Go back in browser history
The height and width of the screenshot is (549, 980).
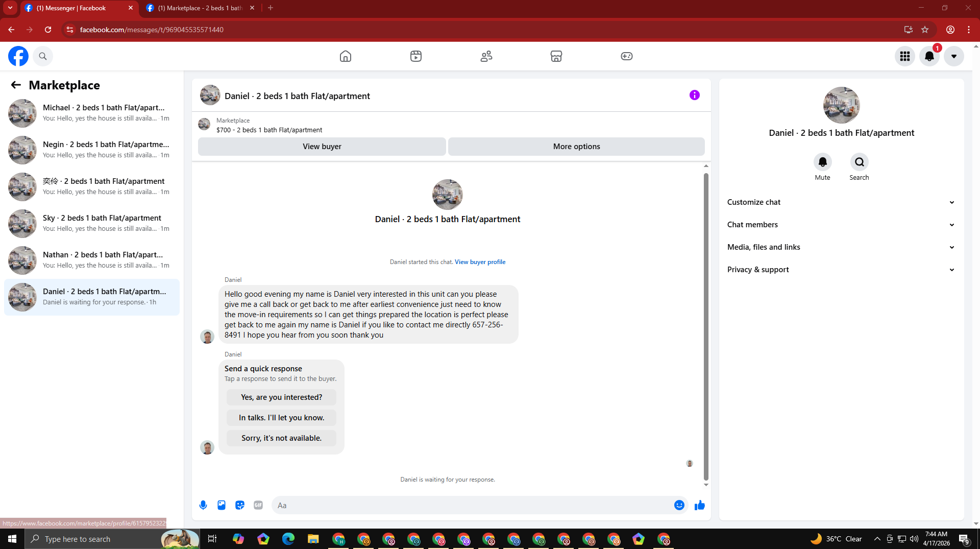[11, 30]
